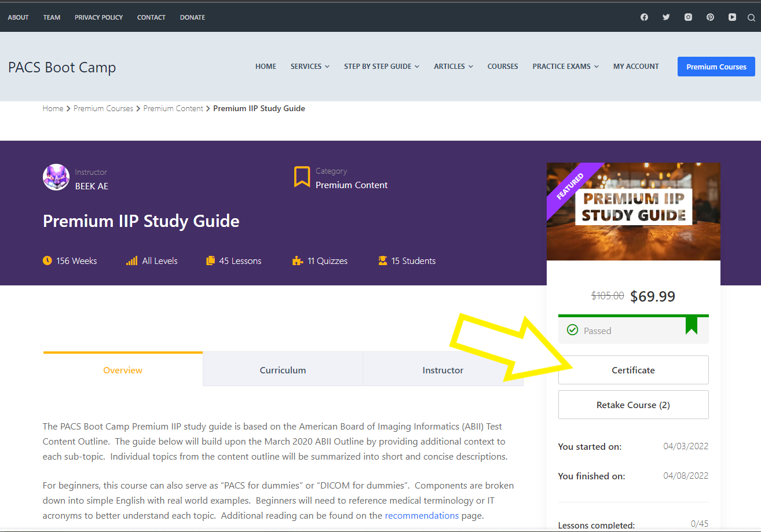Viewport: 761px width, 532px height.
Task: Switch to the Instructor tab
Action: pos(443,369)
